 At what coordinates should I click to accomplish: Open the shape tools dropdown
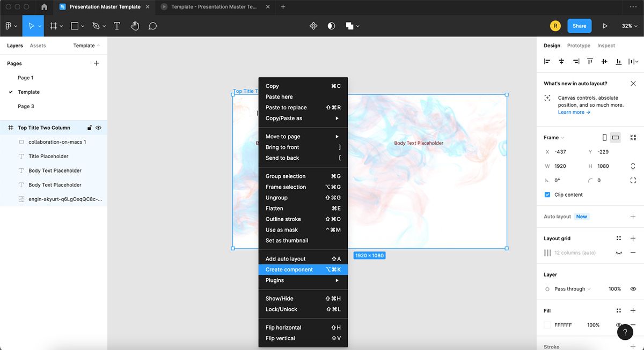(82, 25)
